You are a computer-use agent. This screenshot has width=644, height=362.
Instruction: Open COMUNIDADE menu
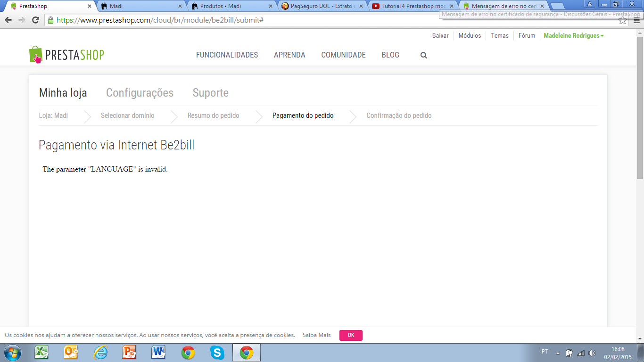pos(343,55)
